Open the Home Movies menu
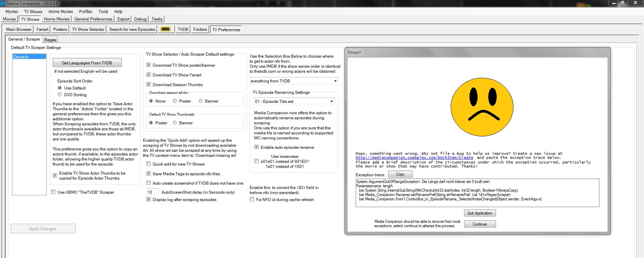The height and width of the screenshot is (258, 644). tap(61, 11)
